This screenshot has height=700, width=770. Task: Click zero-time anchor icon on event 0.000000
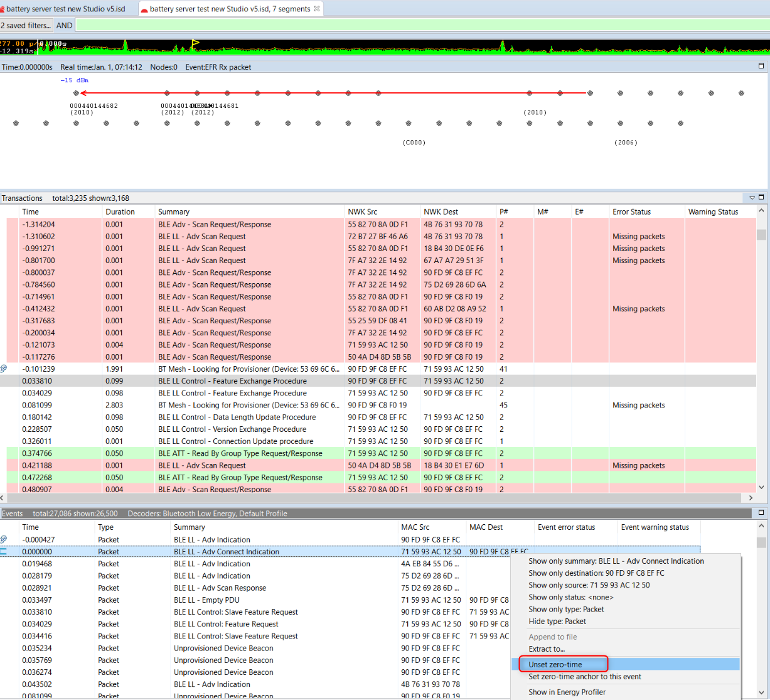4,552
